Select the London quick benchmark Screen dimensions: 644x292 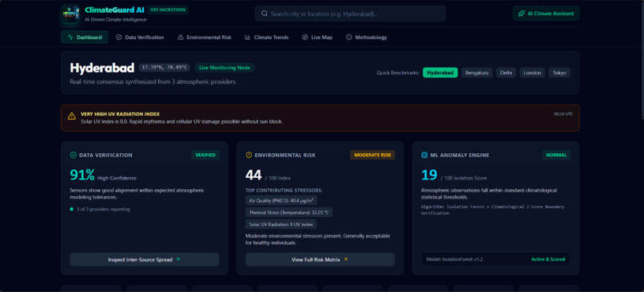pos(532,73)
